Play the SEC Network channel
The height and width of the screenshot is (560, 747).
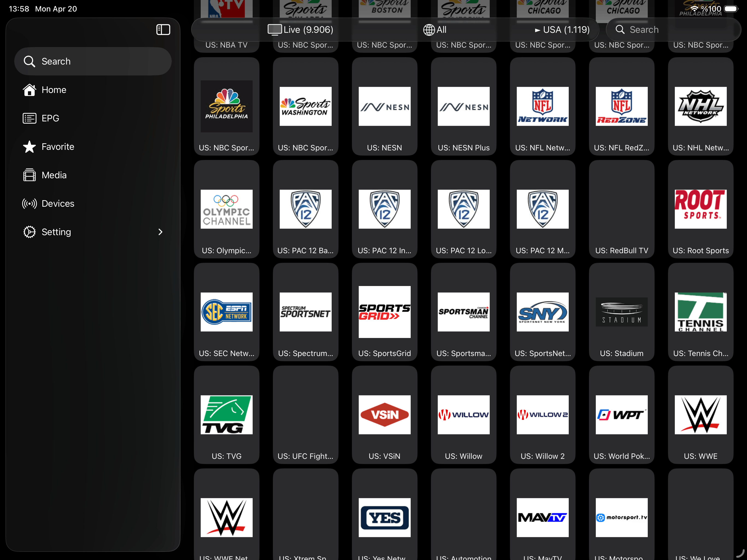tap(227, 312)
